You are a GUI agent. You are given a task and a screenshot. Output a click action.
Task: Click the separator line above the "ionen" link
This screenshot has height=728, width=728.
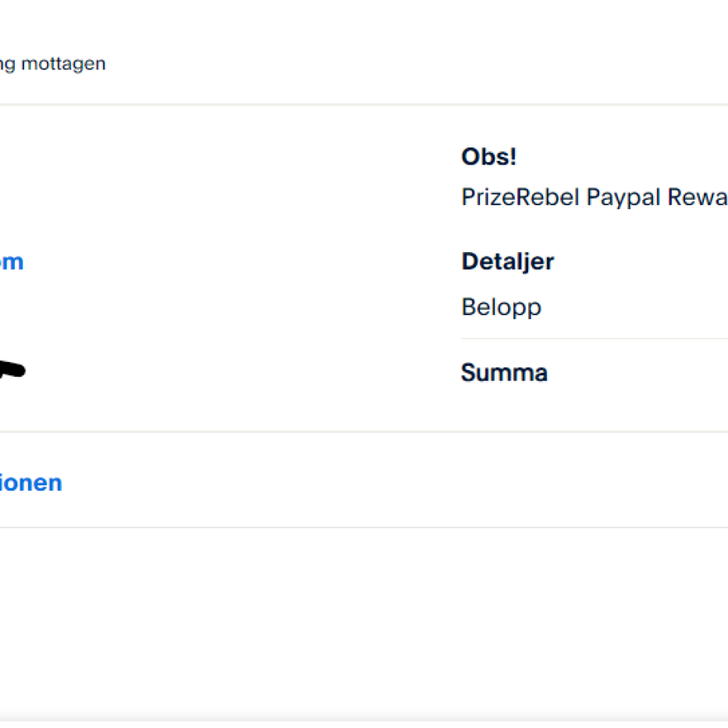pyautogui.click(x=364, y=431)
